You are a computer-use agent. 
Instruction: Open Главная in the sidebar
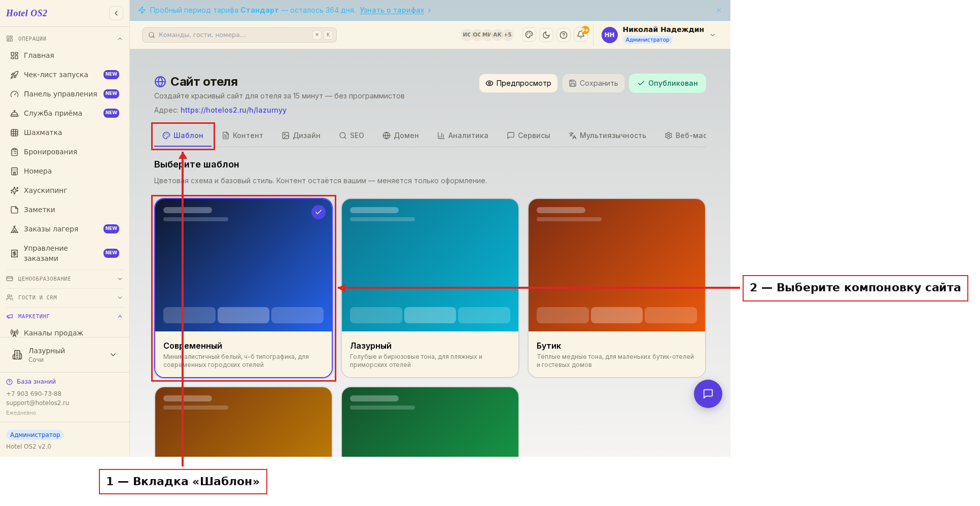tap(64, 55)
